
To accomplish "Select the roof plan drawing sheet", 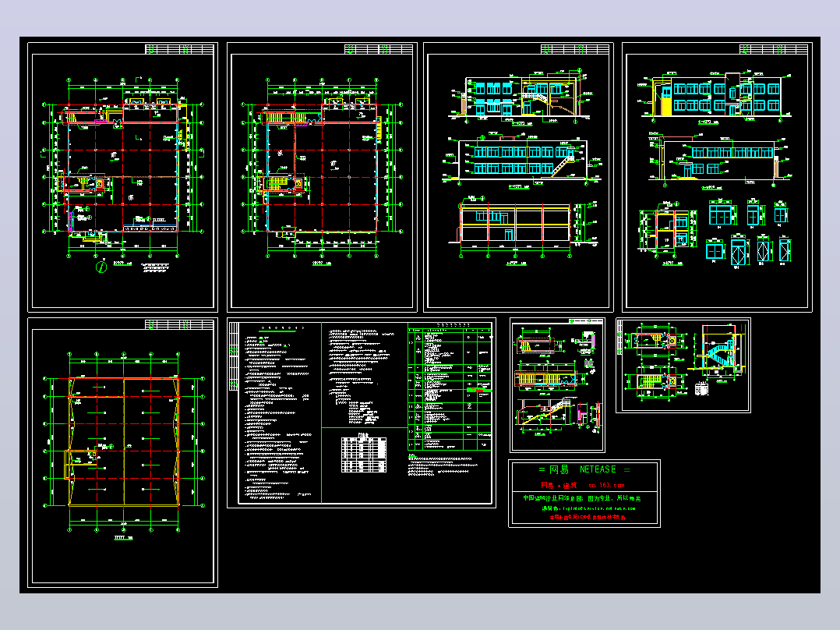I will click(122, 452).
